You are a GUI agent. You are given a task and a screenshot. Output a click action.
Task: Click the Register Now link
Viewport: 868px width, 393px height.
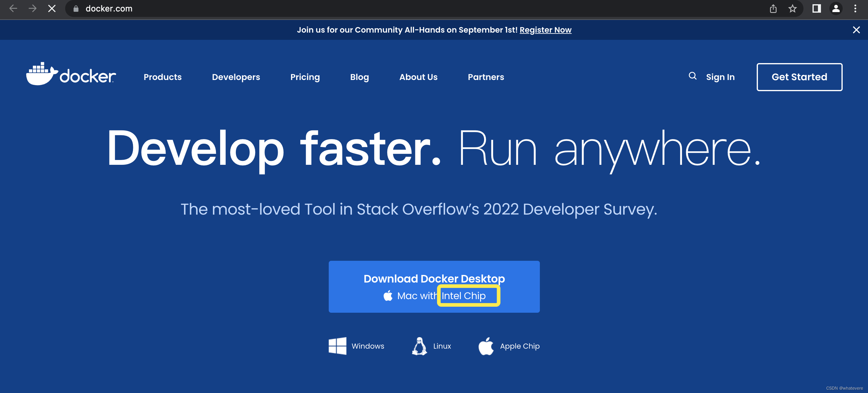coord(545,30)
